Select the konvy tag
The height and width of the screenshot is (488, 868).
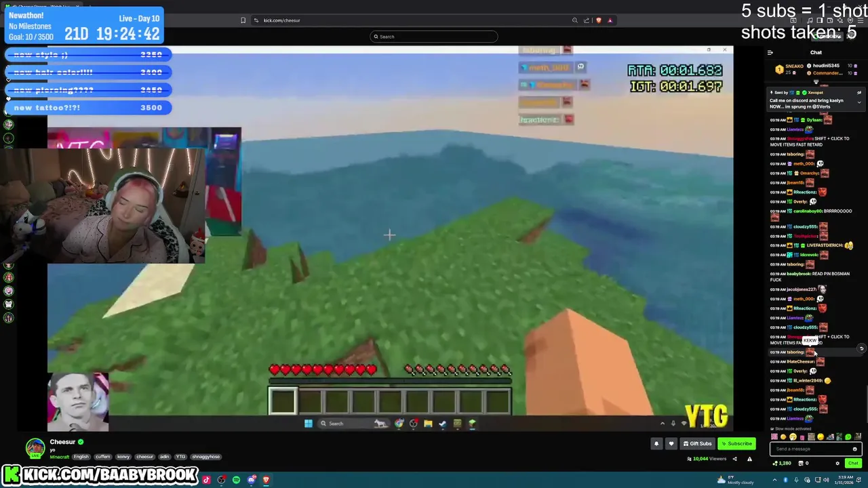(123, 457)
